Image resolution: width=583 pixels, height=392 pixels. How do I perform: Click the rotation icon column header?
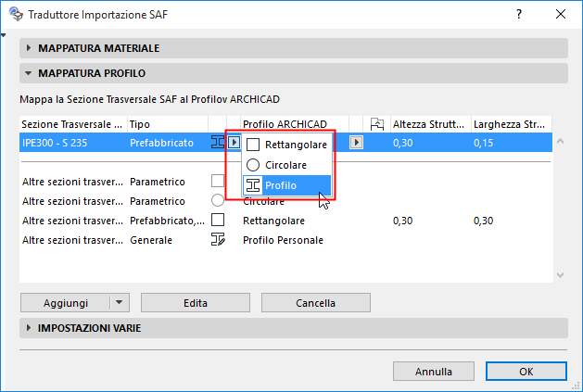[376, 123]
